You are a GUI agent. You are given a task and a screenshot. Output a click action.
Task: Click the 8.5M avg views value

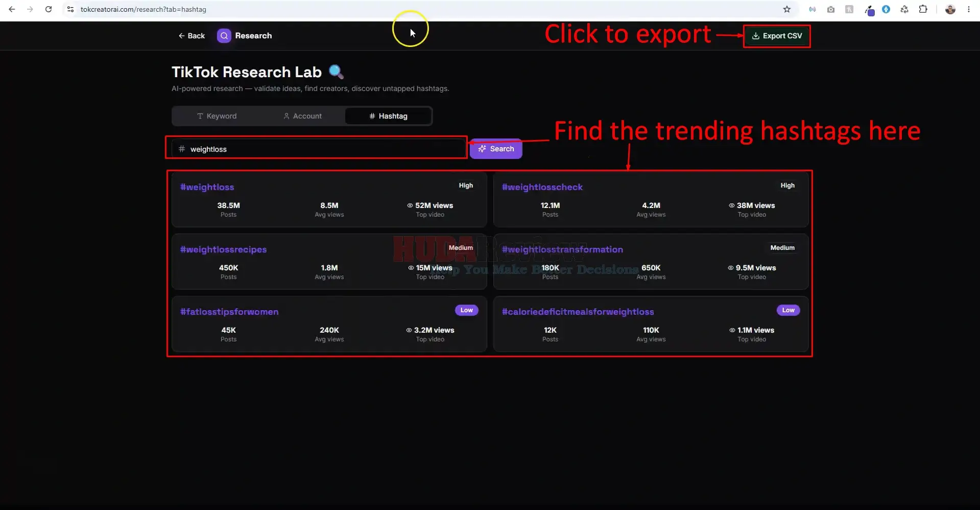pos(329,205)
